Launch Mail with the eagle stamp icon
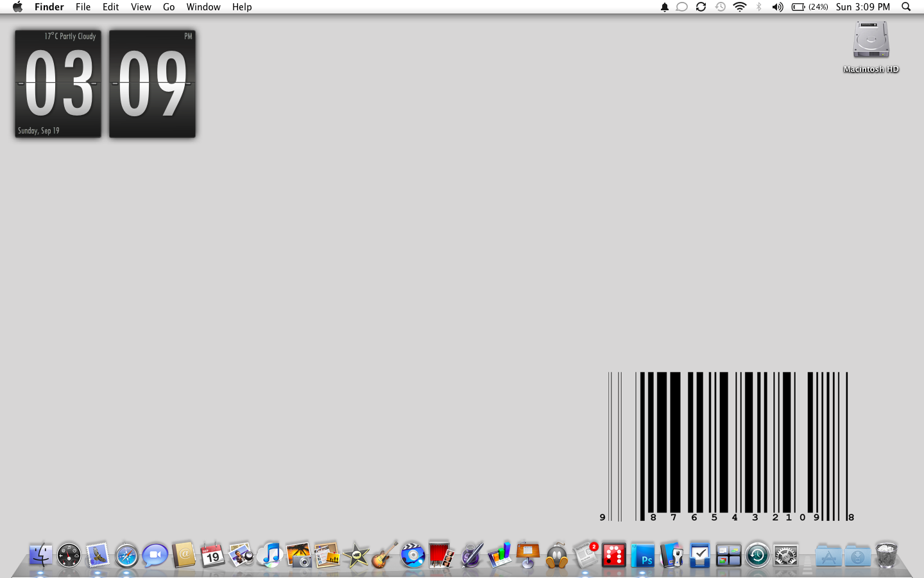Screen dimensions: 924x578 (x=98, y=555)
